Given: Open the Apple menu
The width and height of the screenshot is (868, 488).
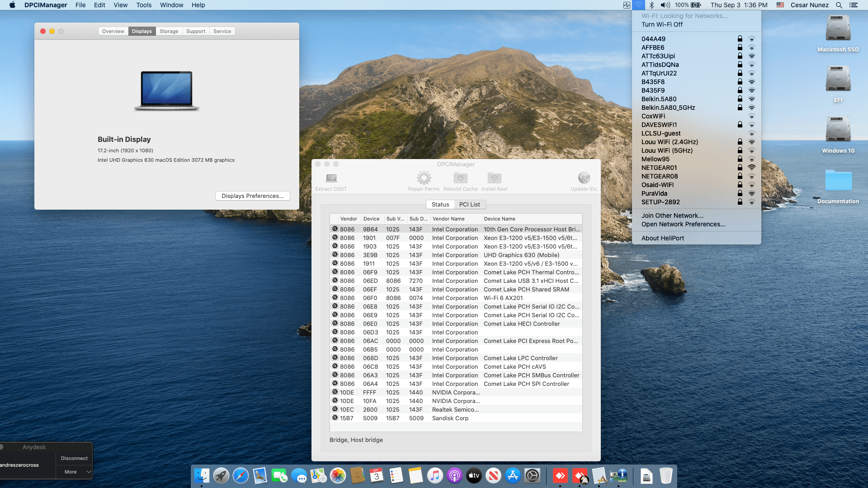Looking at the screenshot, I should coord(12,5).
